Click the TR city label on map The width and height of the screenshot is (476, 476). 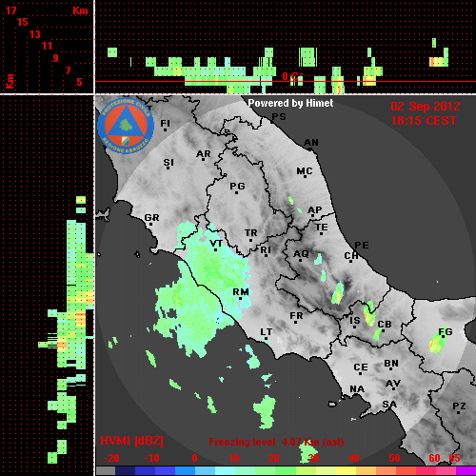pos(251,233)
